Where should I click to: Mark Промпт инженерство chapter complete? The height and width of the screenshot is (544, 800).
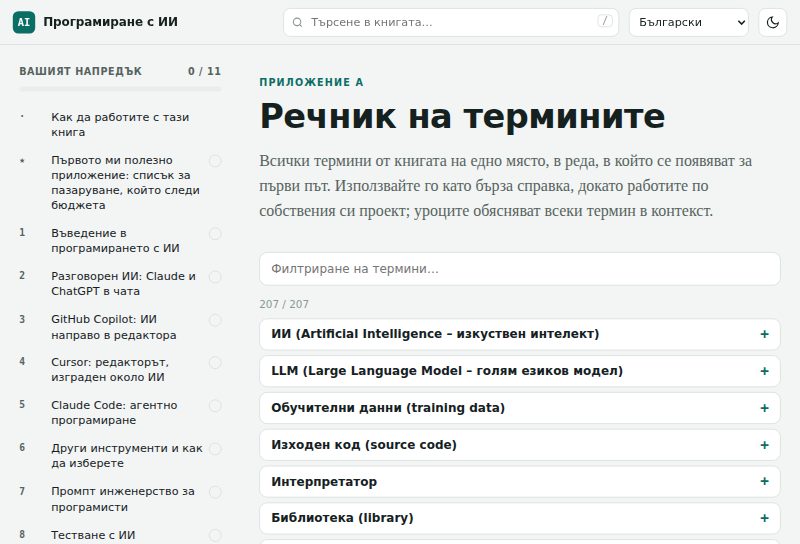[x=215, y=492]
